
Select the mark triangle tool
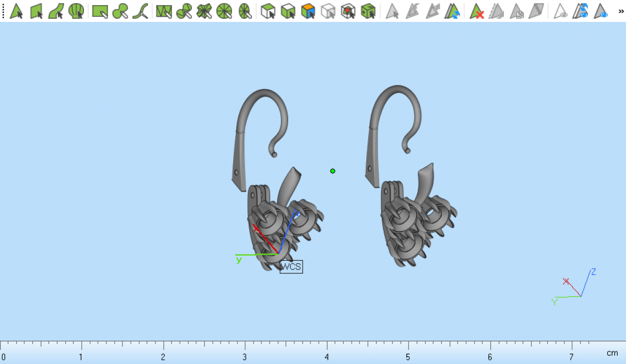pos(16,11)
